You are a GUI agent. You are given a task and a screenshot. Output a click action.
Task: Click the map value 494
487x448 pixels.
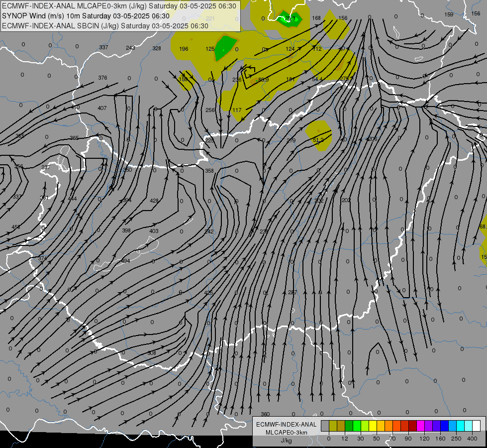click(125, 261)
